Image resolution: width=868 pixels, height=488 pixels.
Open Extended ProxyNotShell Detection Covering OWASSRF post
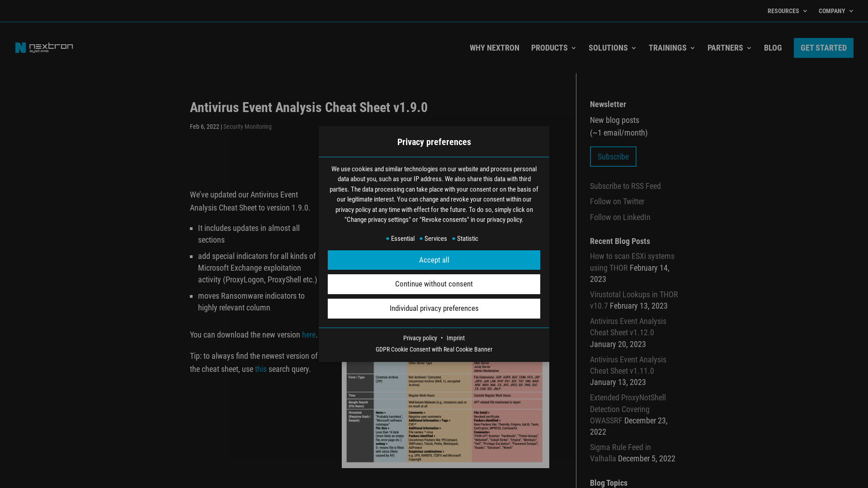click(627, 409)
